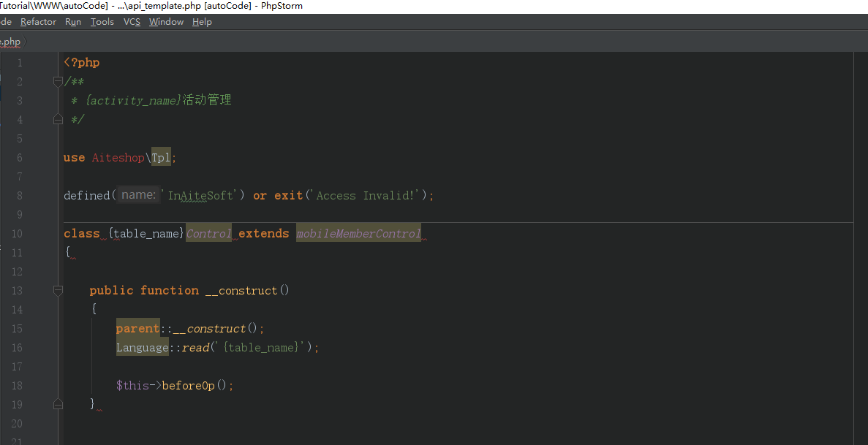The width and height of the screenshot is (868, 445).
Task: Click the 'parent' keyword on line 15
Action: pyautogui.click(x=137, y=329)
